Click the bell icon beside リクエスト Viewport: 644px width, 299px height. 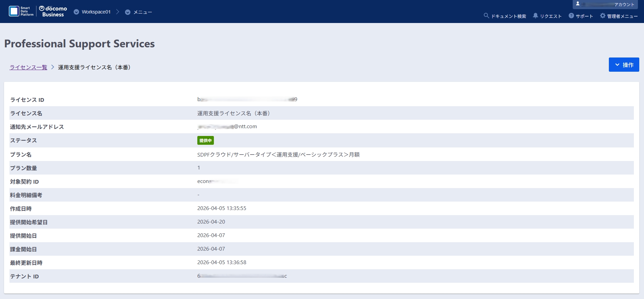(536, 16)
